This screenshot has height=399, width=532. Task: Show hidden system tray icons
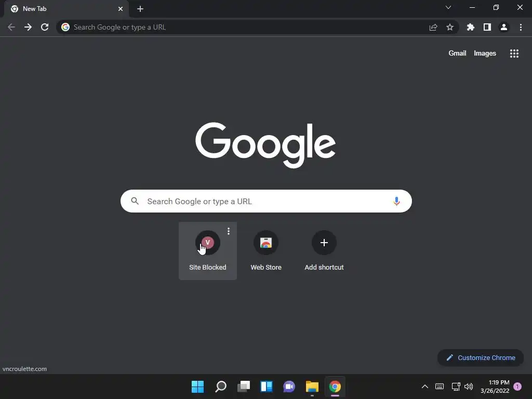425,387
